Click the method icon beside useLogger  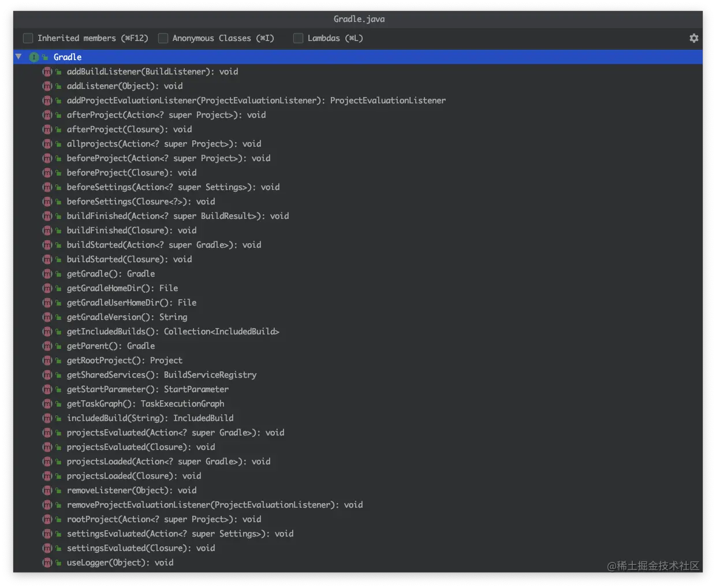[47, 563]
